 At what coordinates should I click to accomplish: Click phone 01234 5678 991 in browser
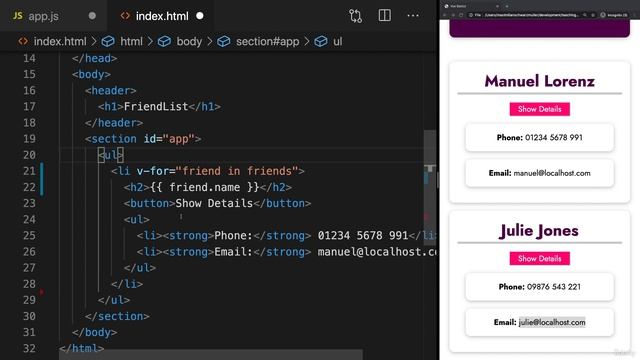pos(554,138)
